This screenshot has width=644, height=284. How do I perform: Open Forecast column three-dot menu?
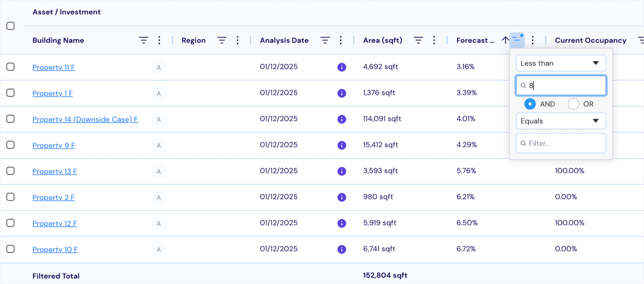tap(533, 40)
